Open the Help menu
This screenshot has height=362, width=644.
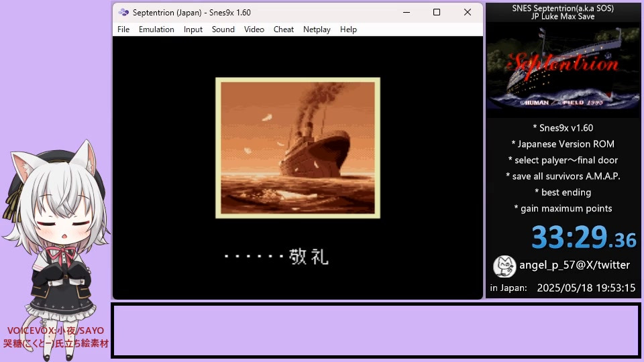coord(348,29)
